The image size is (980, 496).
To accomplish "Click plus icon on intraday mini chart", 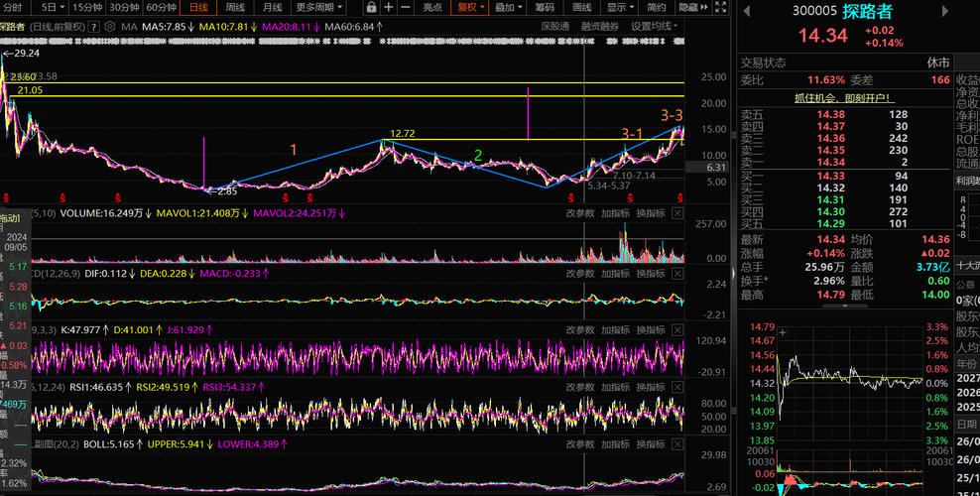I will [783, 333].
